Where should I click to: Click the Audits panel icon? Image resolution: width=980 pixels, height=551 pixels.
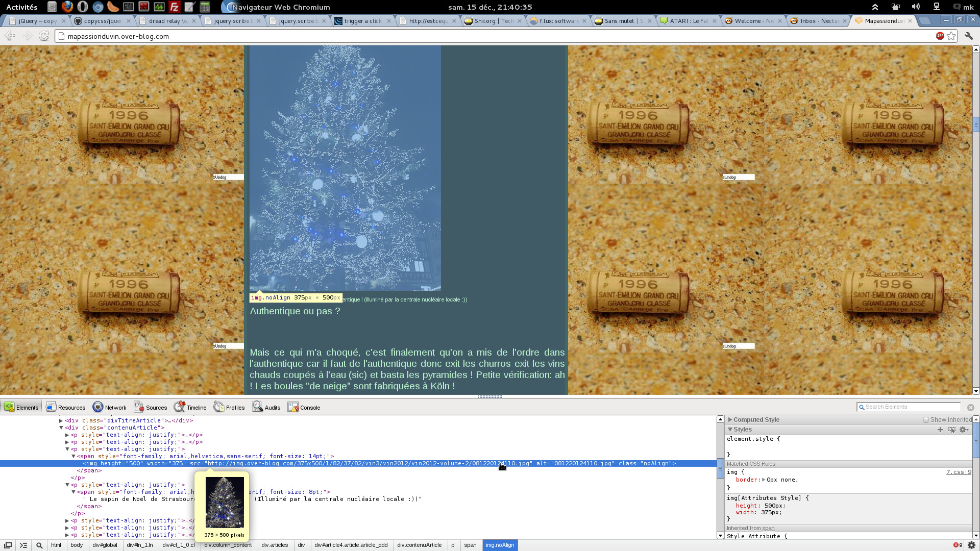(258, 407)
